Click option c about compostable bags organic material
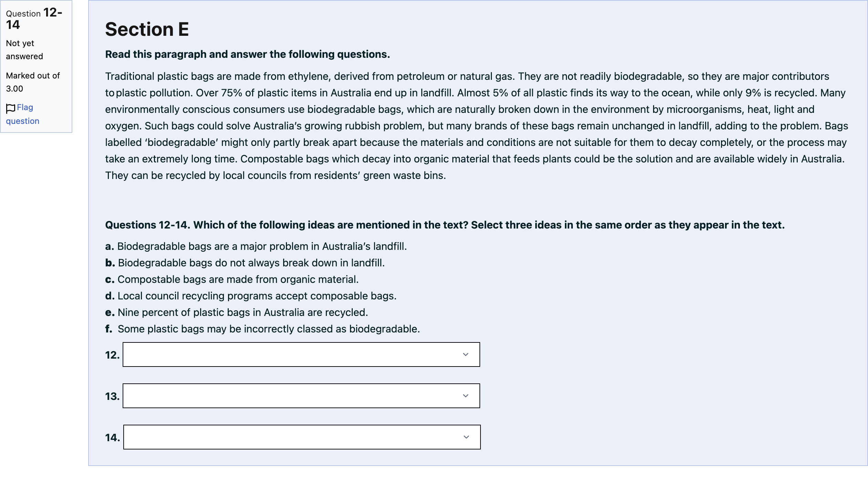The width and height of the screenshot is (868, 477). tap(232, 279)
